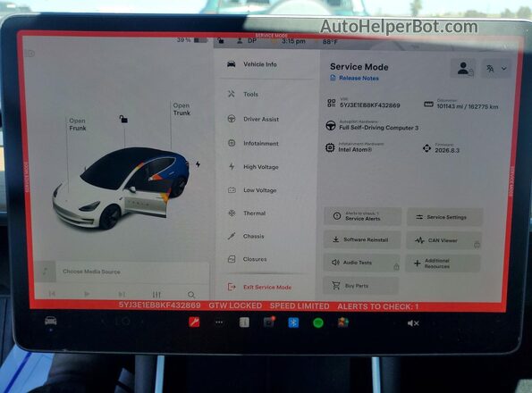Start Software Reinstall
Screen dimensions: 532x393
pyautogui.click(x=362, y=239)
